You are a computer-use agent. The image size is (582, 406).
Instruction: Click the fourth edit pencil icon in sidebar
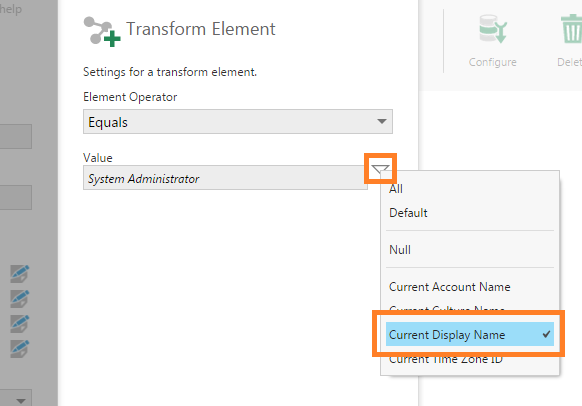20,349
